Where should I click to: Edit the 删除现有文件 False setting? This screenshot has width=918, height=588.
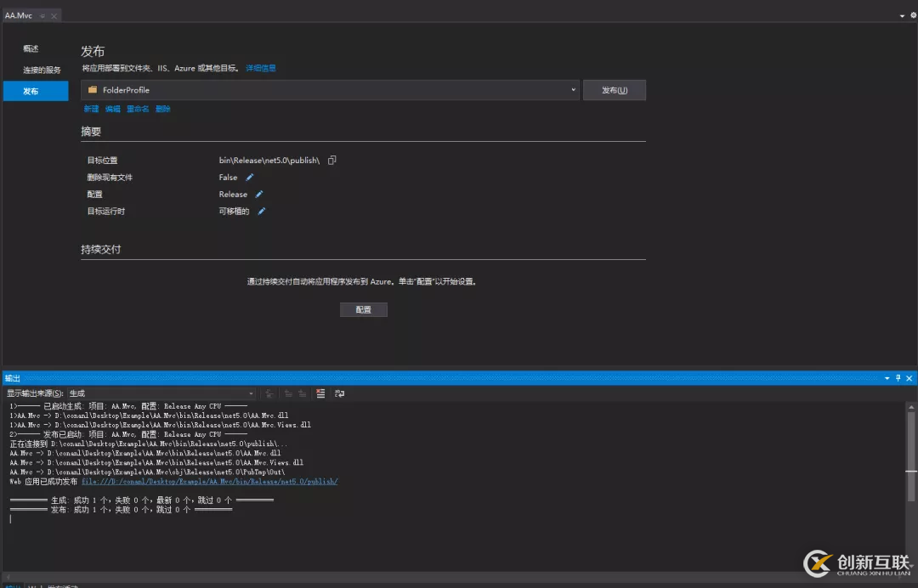(250, 178)
